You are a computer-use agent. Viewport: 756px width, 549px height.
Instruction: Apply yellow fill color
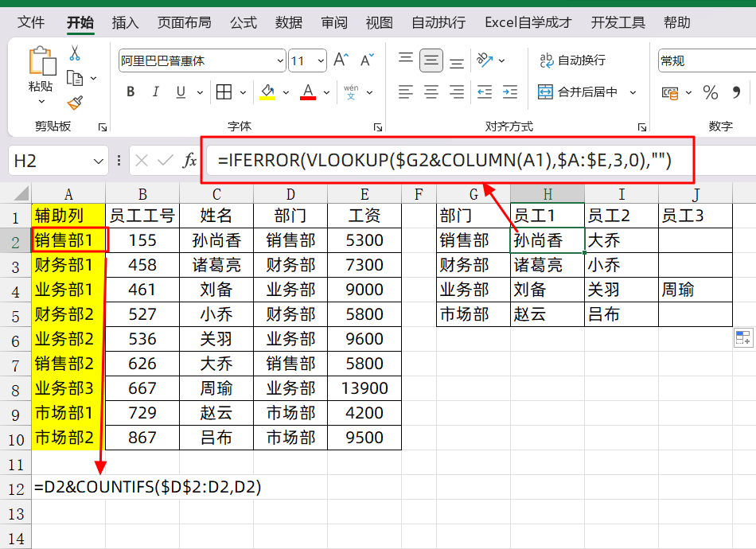coord(267,91)
